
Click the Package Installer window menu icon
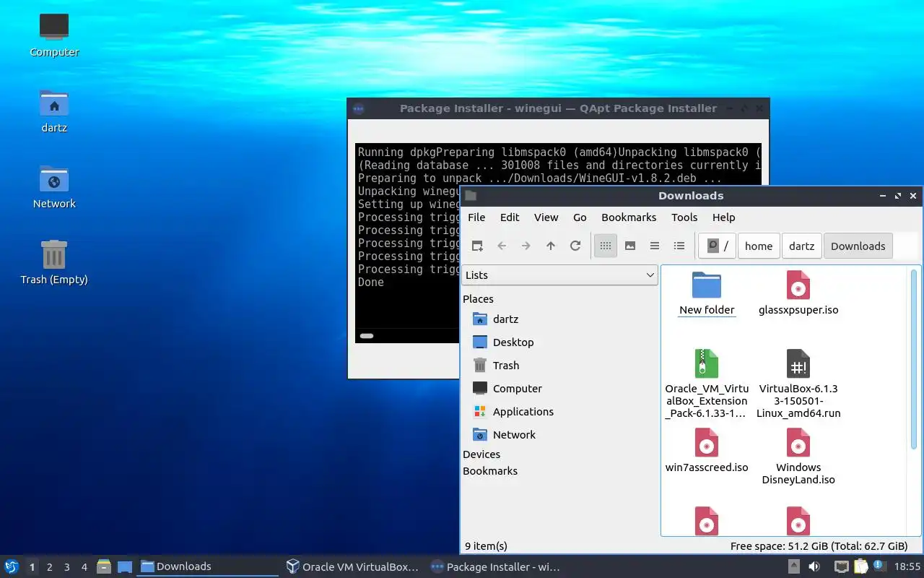click(x=357, y=109)
